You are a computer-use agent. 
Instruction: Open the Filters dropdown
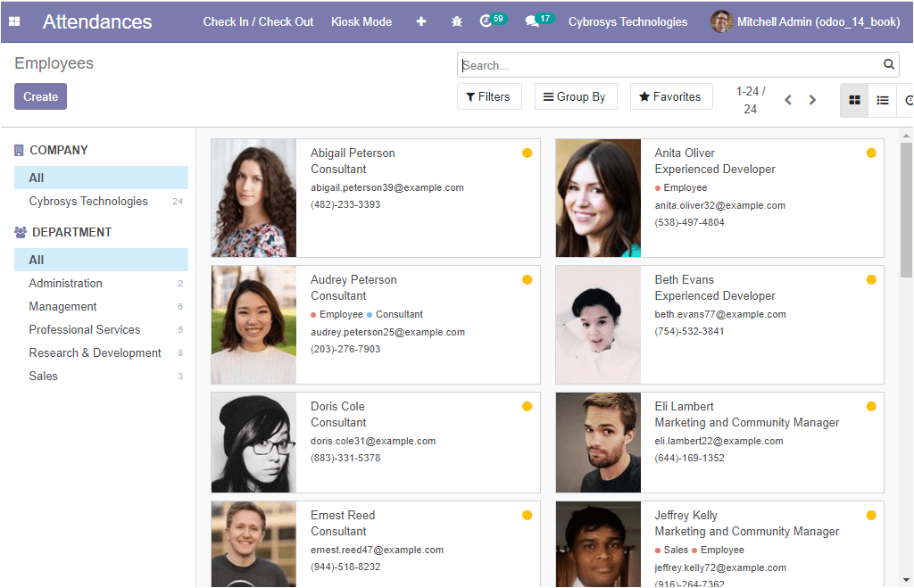489,96
